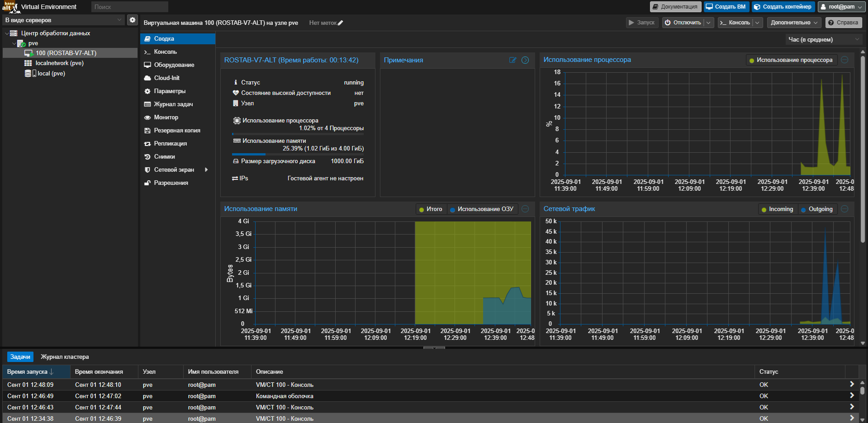Screen dimensions: 868x423
Task: Click the gear settings icon above server tree
Action: [x=132, y=20]
